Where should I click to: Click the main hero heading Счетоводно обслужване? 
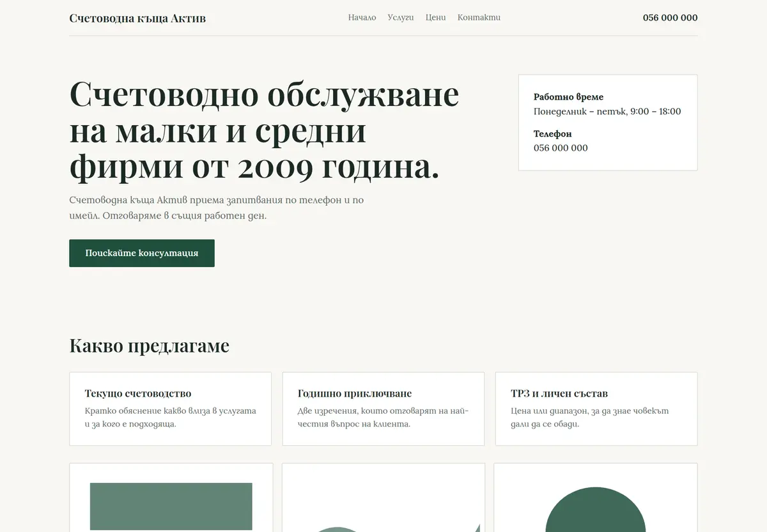click(264, 131)
